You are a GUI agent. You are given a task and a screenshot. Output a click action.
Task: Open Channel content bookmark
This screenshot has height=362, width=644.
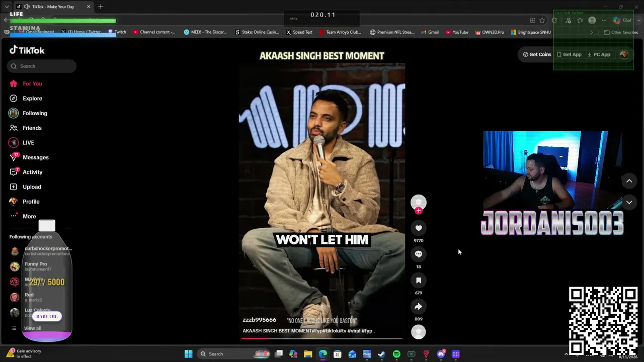(x=154, y=32)
